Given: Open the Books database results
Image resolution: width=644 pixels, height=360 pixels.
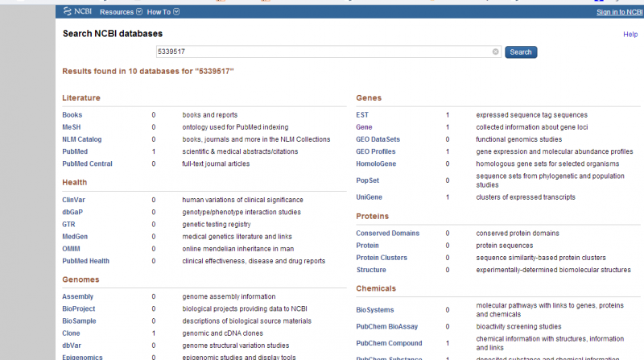Looking at the screenshot, I should click(x=72, y=115).
